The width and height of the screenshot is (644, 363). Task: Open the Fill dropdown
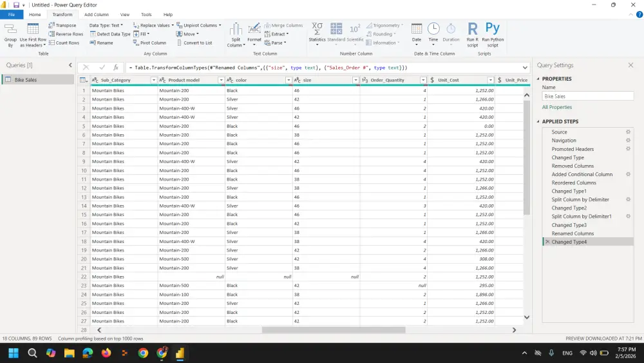coord(141,34)
